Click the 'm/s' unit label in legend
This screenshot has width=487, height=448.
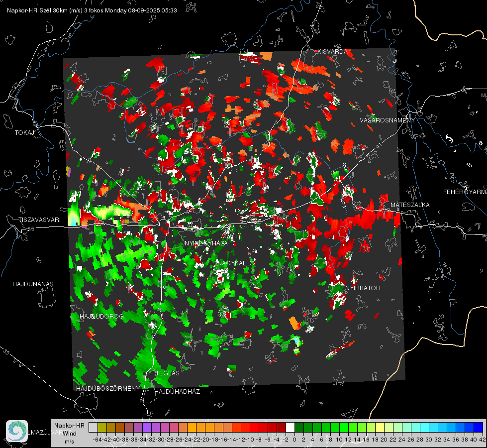69,442
